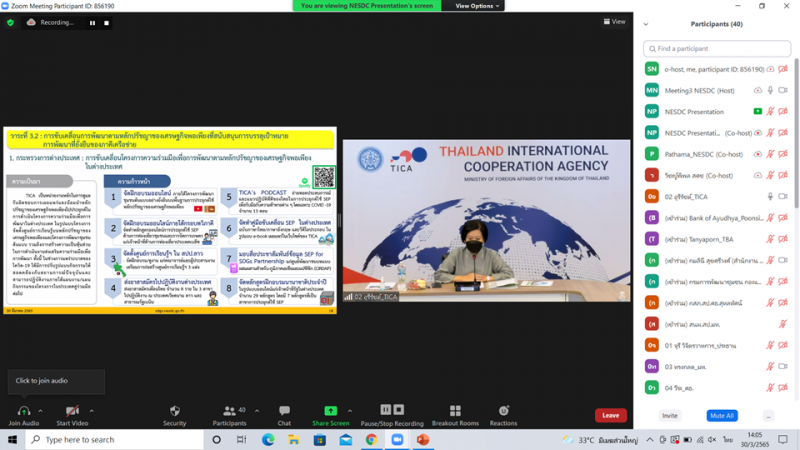Viewport: 800px width, 450px height.
Task: Expand participants options arrow
Action: coord(257,411)
